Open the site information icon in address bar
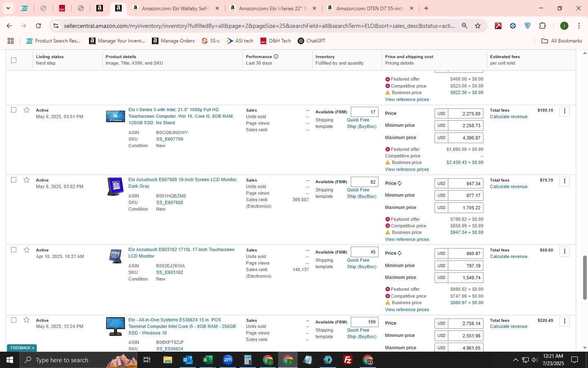 pos(56,26)
